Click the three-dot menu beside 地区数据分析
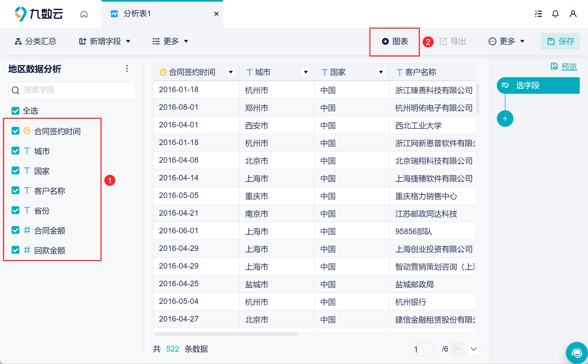The height and width of the screenshot is (364, 588). click(127, 68)
